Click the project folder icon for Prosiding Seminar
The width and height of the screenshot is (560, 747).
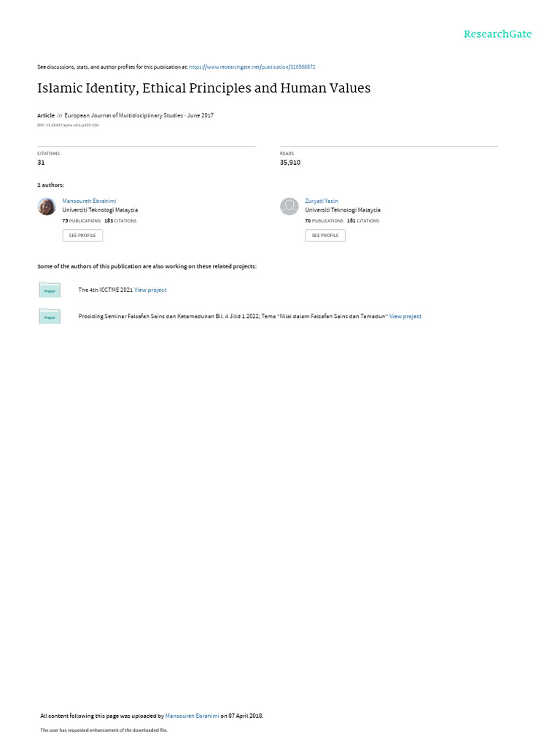[x=50, y=316]
